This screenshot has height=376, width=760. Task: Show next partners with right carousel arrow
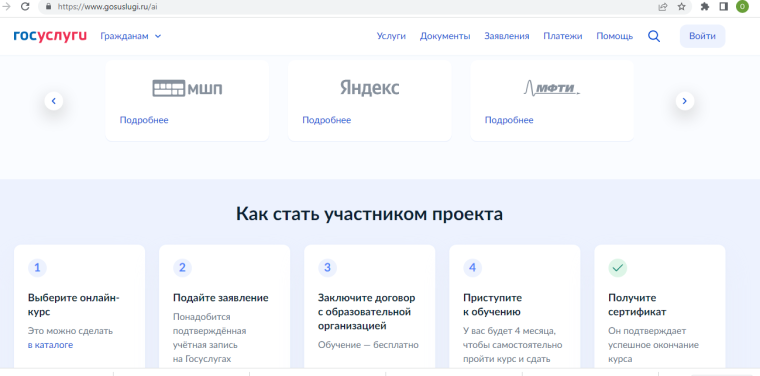(x=684, y=101)
